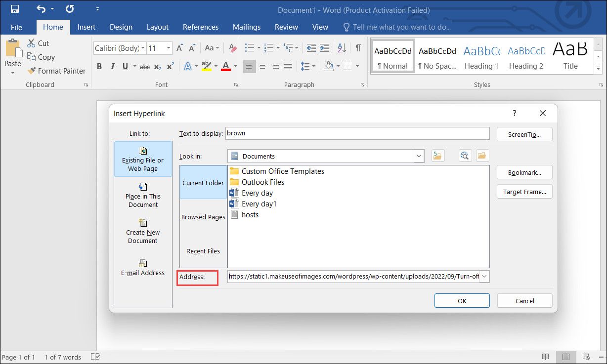
Task: Switch to the Insert tab
Action: 87,27
